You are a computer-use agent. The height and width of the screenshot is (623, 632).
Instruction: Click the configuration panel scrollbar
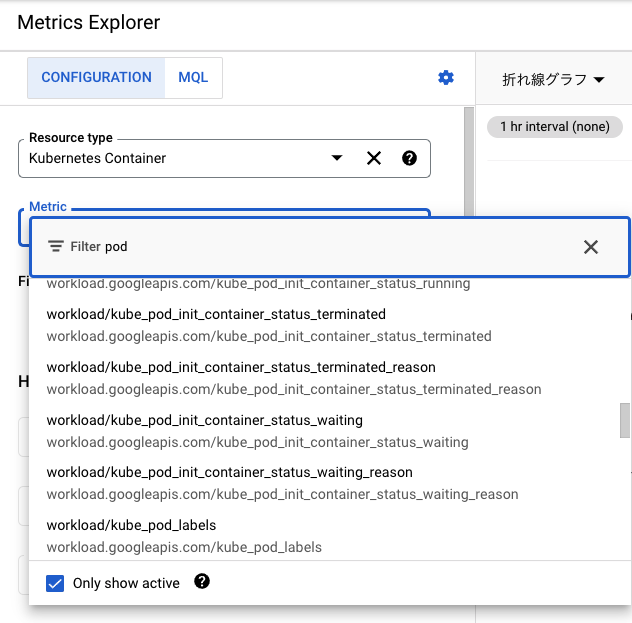coord(469,161)
